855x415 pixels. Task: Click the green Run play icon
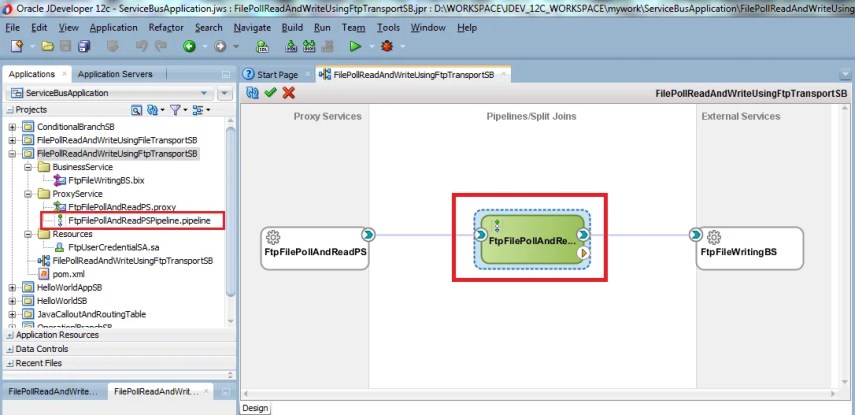[x=356, y=47]
